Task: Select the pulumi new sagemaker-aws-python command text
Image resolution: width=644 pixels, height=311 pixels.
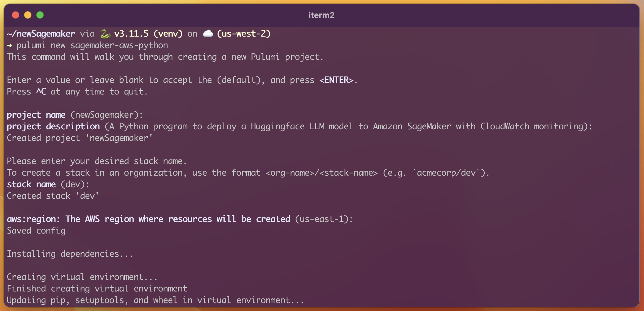Action: [x=92, y=45]
